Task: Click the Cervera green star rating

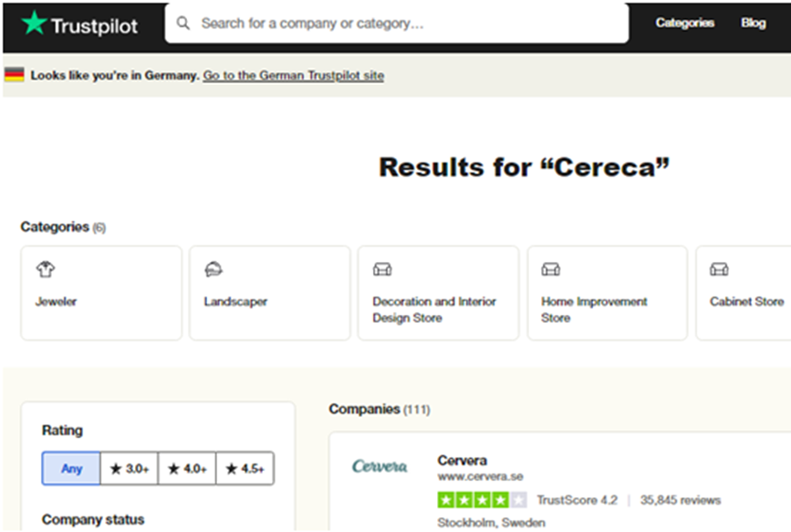Action: tap(482, 500)
